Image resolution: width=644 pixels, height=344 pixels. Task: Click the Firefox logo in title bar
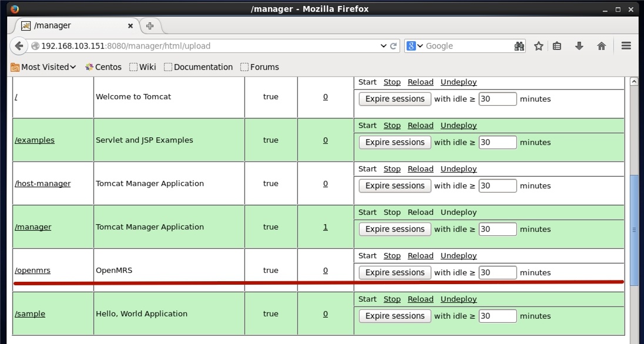pos(15,9)
